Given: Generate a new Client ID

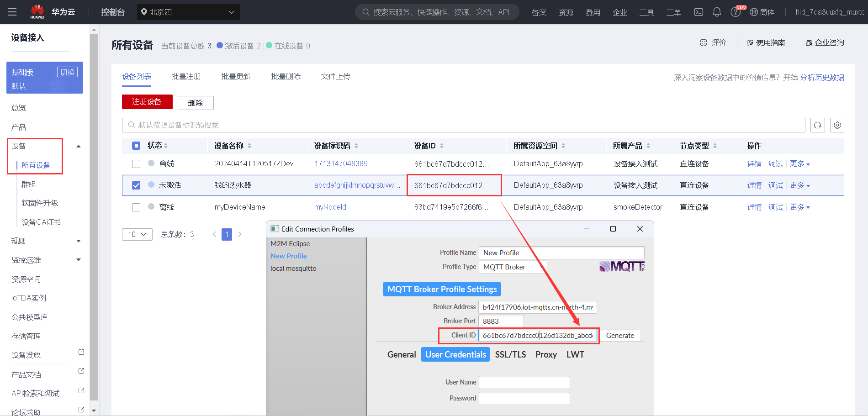Looking at the screenshot, I should point(620,335).
